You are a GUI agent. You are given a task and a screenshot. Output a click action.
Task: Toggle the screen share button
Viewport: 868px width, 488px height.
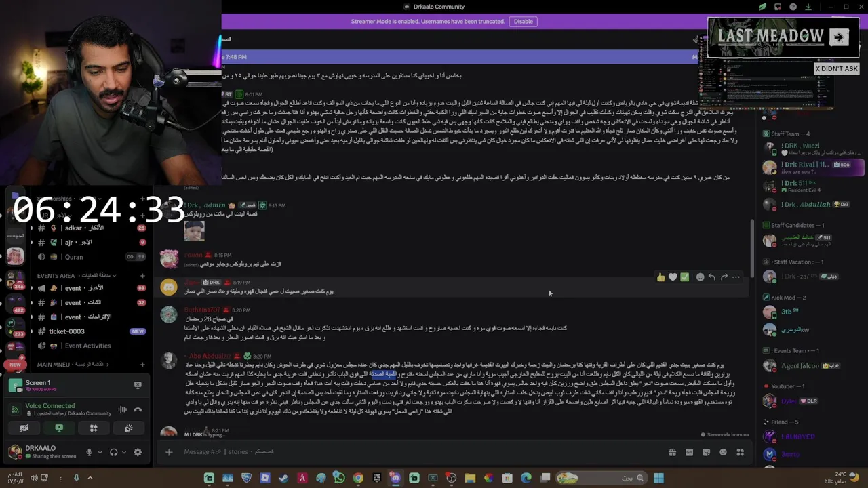(59, 428)
